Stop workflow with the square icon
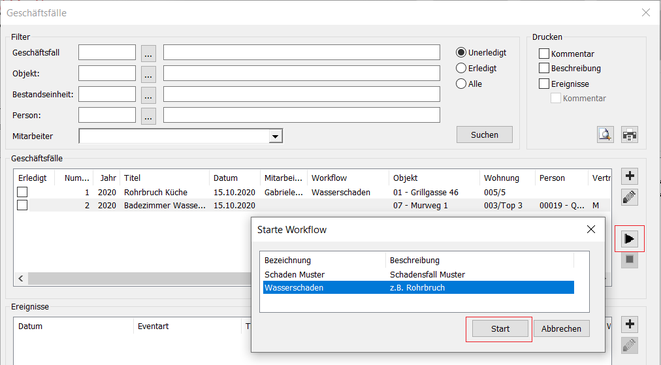 (x=630, y=260)
